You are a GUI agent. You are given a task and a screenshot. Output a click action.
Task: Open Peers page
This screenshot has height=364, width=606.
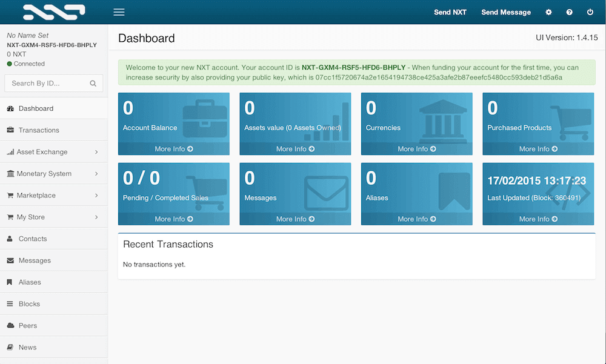click(54, 325)
